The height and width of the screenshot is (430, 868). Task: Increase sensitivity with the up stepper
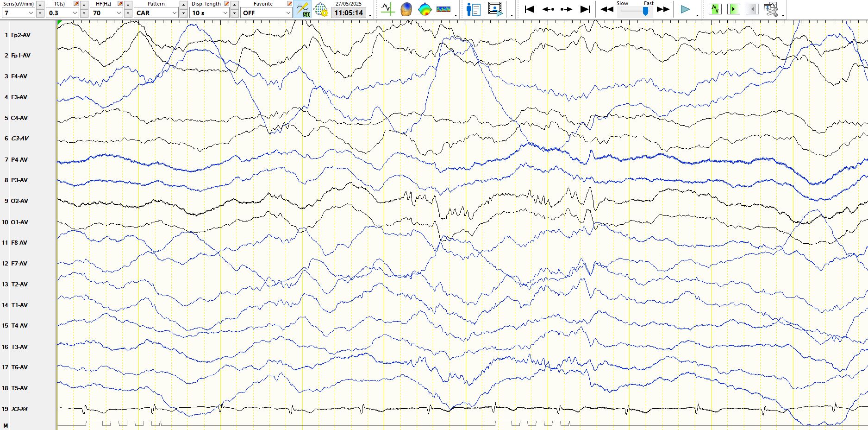tap(40, 4)
